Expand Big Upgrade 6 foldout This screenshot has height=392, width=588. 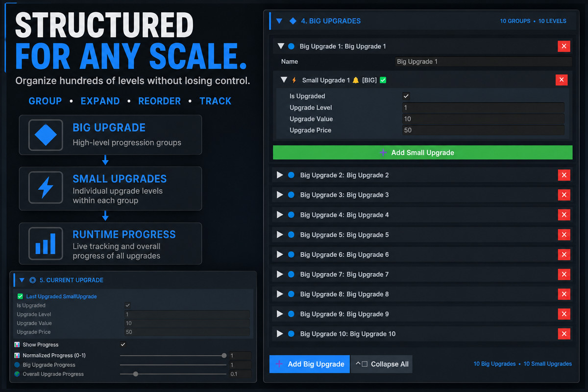(280, 254)
